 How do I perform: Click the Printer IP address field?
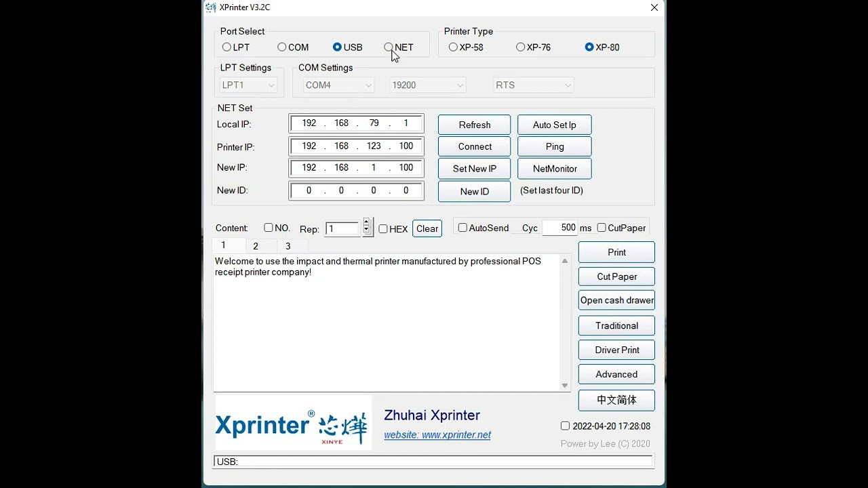pyautogui.click(x=357, y=146)
